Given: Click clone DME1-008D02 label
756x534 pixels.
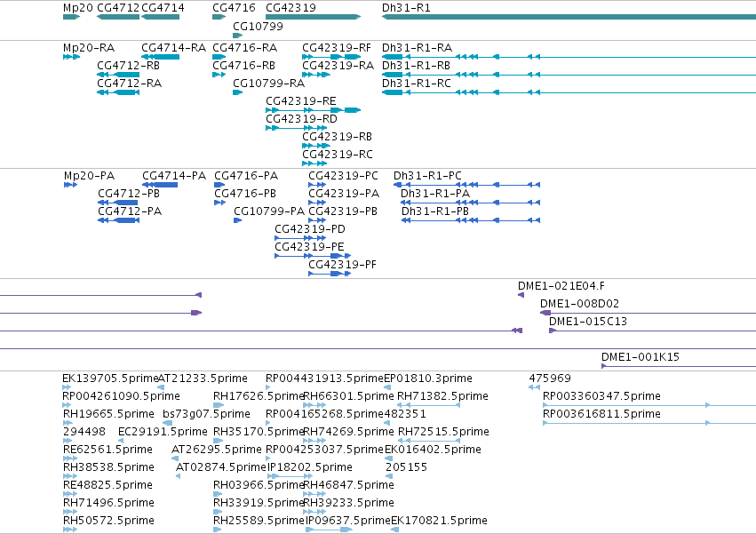Looking at the screenshot, I should 579,304.
